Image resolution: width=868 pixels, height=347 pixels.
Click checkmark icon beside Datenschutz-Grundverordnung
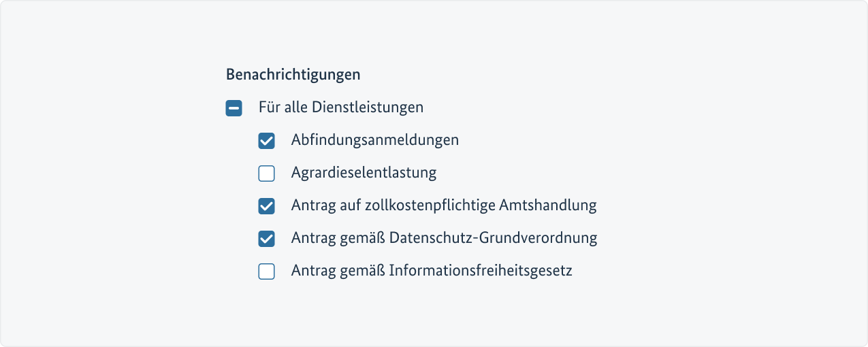(x=267, y=239)
